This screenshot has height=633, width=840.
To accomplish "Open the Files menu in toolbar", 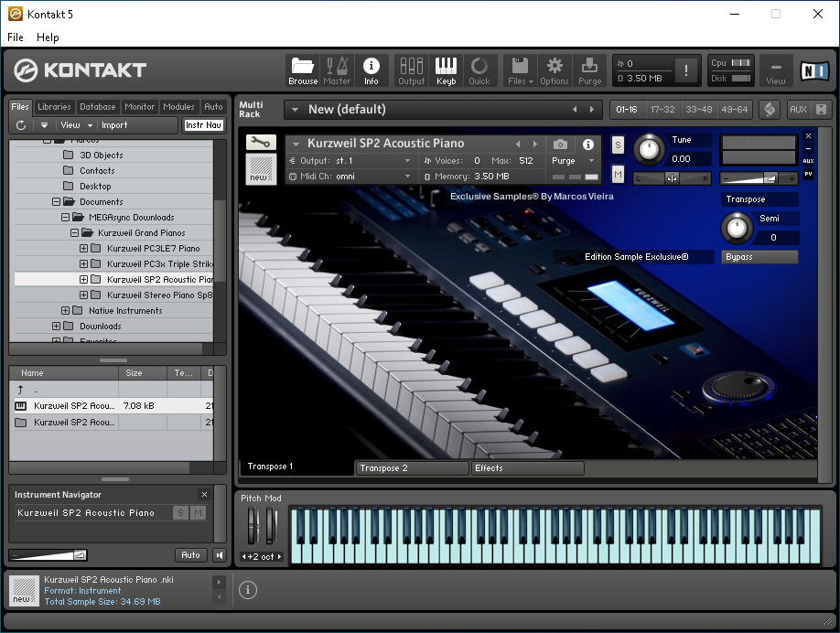I will pyautogui.click(x=520, y=70).
